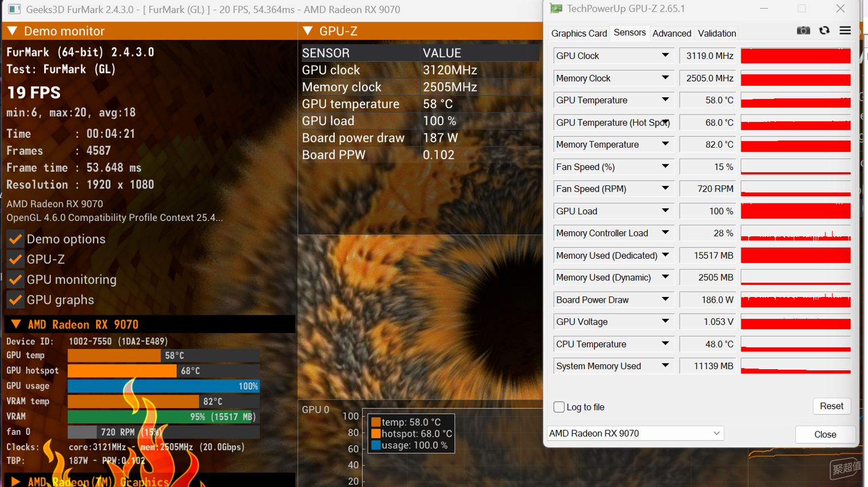Open the GPU-Z hamburger menu icon
The height and width of the screenshot is (487, 868).
pyautogui.click(x=845, y=30)
